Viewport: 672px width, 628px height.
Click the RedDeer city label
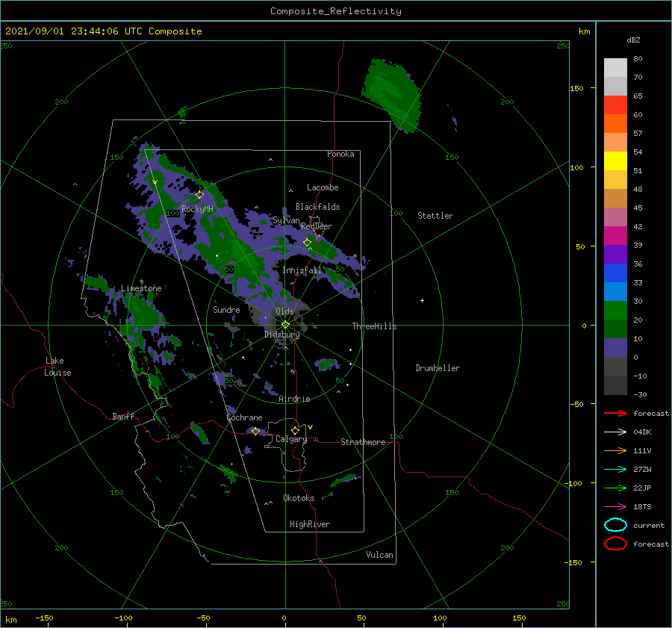click(x=317, y=226)
